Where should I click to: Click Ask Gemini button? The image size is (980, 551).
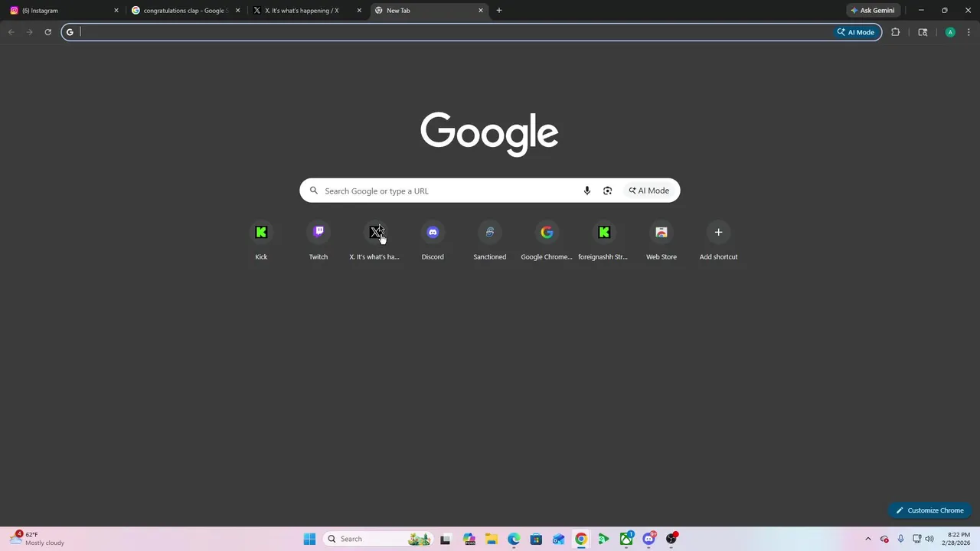(x=872, y=11)
